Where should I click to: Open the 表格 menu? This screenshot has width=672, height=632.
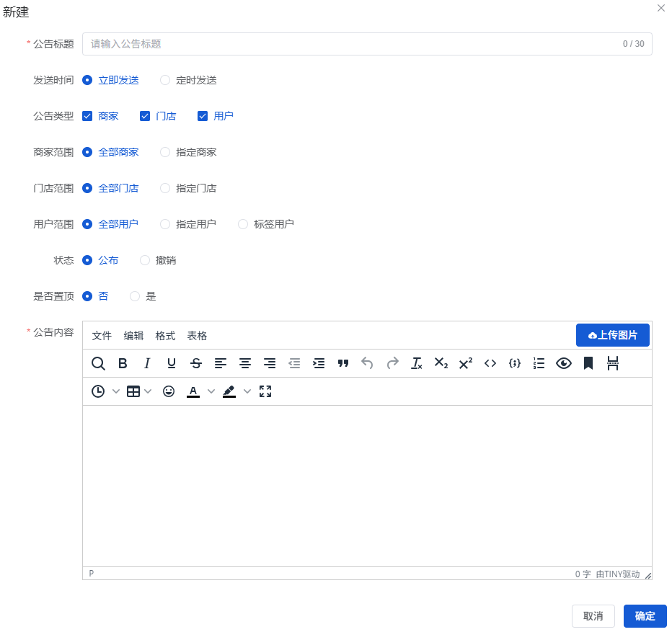coord(197,336)
